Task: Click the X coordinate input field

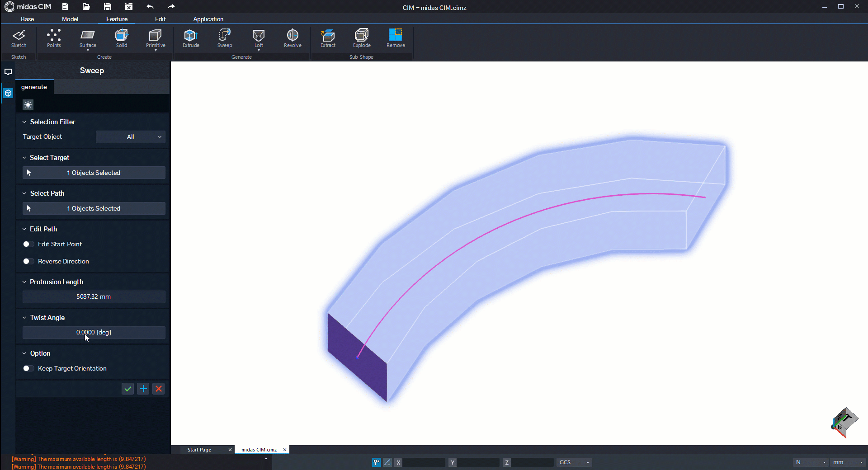Action: (424, 462)
